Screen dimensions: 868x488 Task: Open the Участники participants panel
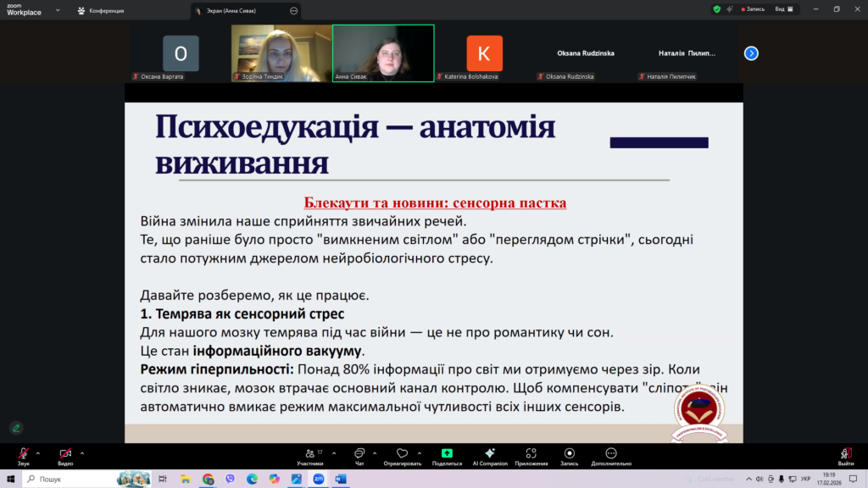tap(309, 454)
